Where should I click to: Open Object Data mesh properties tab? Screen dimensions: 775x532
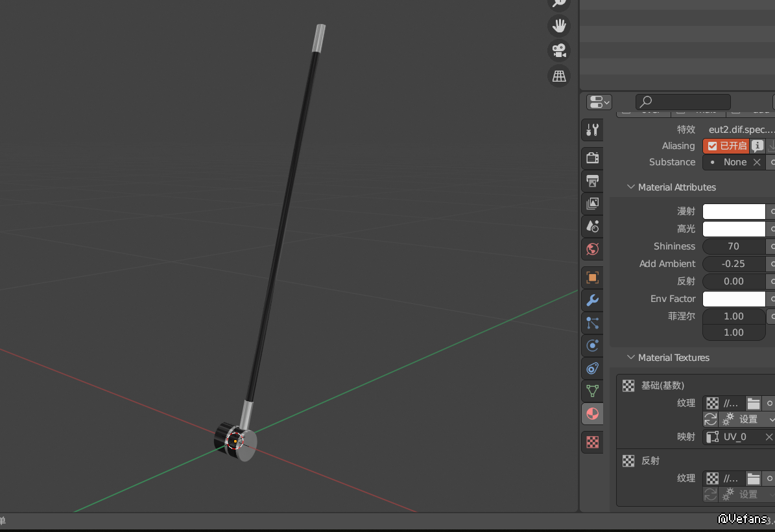pyautogui.click(x=592, y=391)
